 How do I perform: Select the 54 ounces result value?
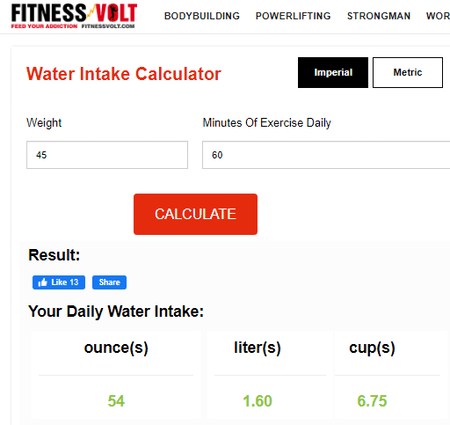click(116, 401)
